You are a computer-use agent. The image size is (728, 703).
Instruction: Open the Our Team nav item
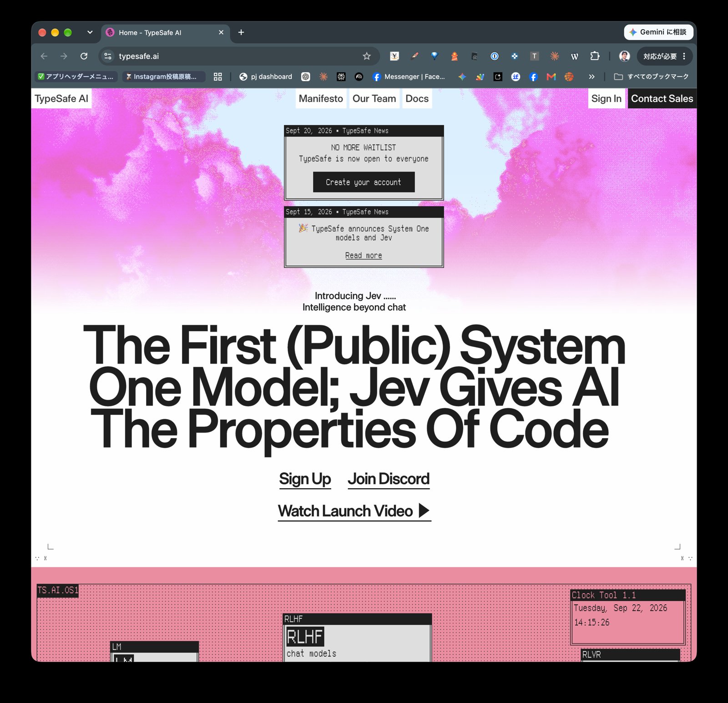pos(374,98)
